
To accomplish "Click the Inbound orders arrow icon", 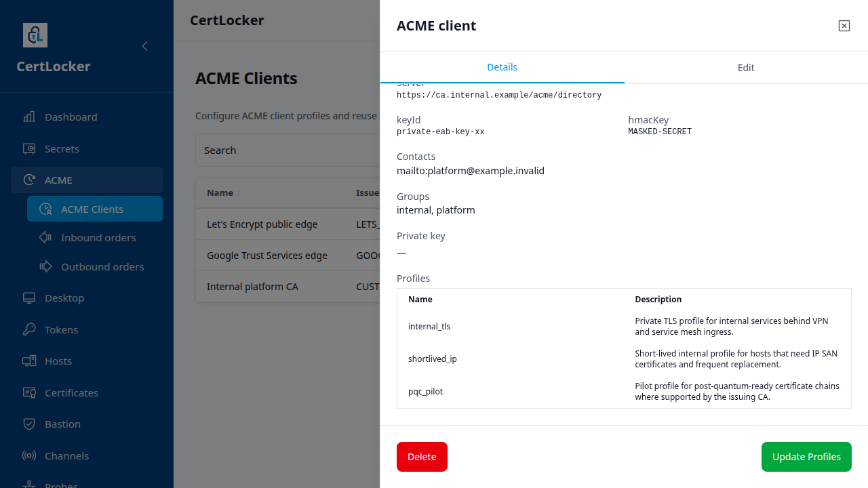I will (x=45, y=237).
